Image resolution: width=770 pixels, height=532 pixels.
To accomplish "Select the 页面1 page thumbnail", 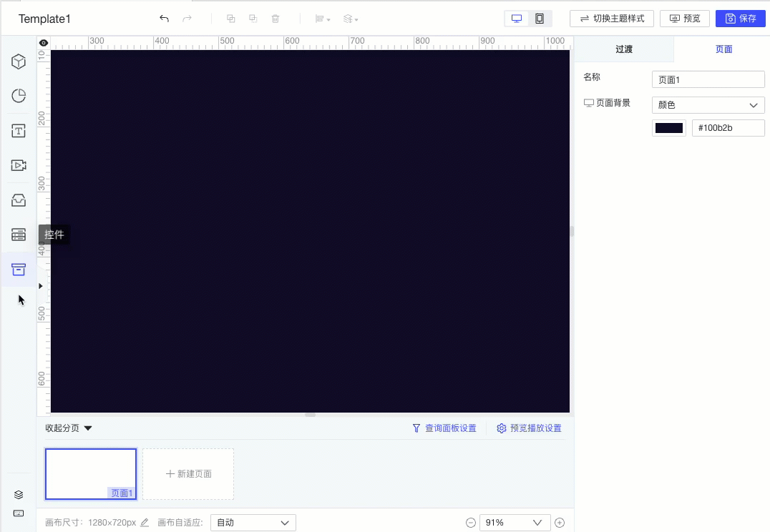I will [x=90, y=473].
